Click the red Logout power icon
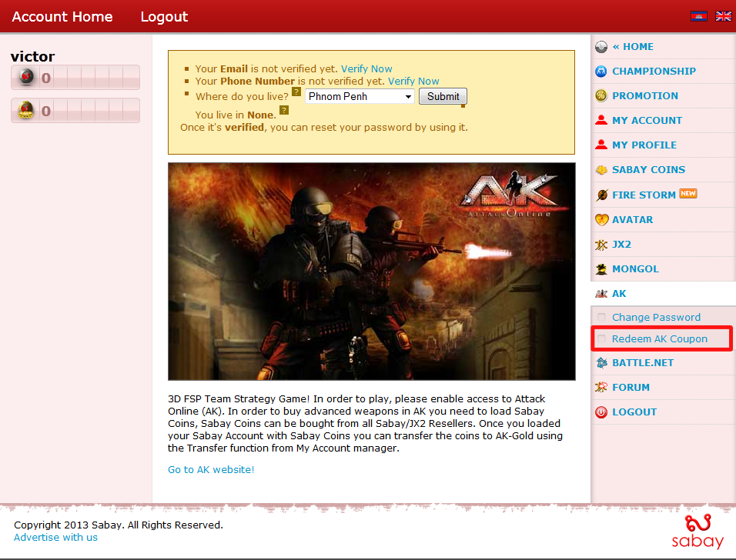 click(601, 412)
